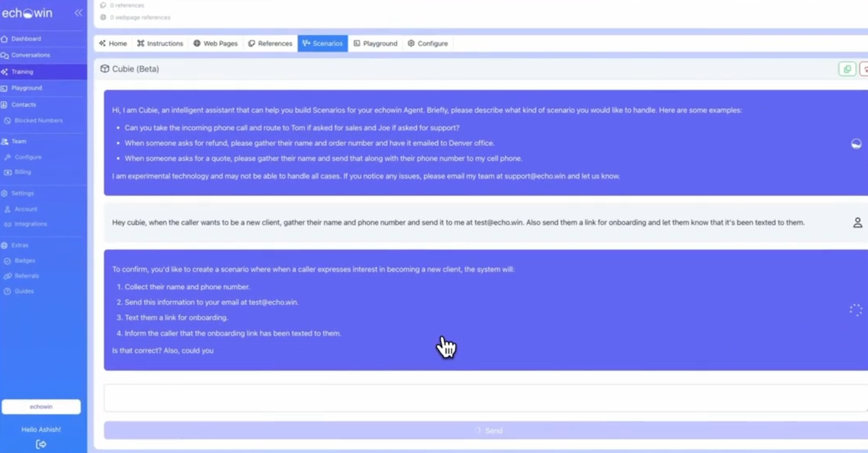Click the echowin workspace button

pyautogui.click(x=41, y=407)
